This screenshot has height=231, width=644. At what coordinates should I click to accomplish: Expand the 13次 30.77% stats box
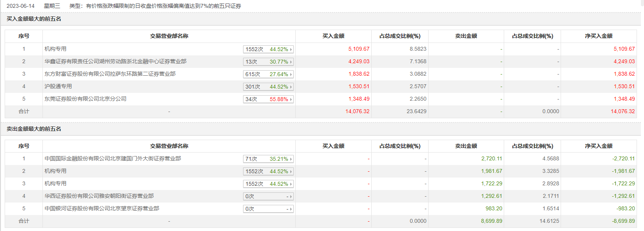[x=268, y=62]
